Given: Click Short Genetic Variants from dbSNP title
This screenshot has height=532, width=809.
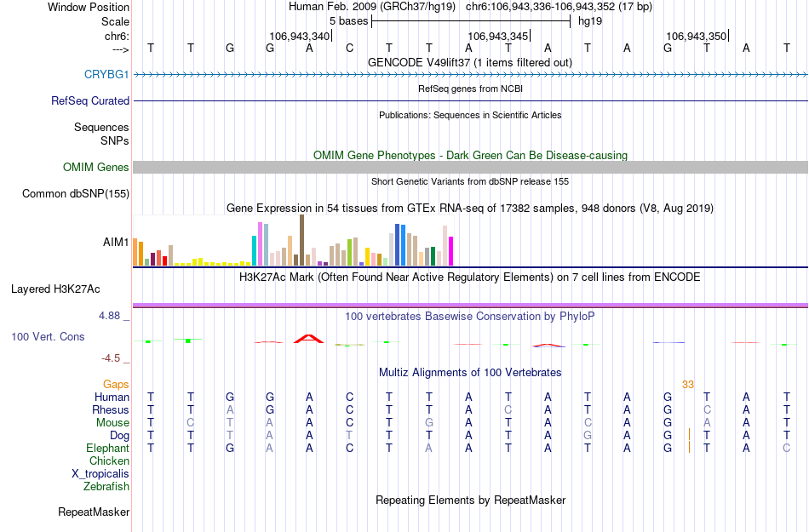Looking at the screenshot, I should [x=470, y=181].
